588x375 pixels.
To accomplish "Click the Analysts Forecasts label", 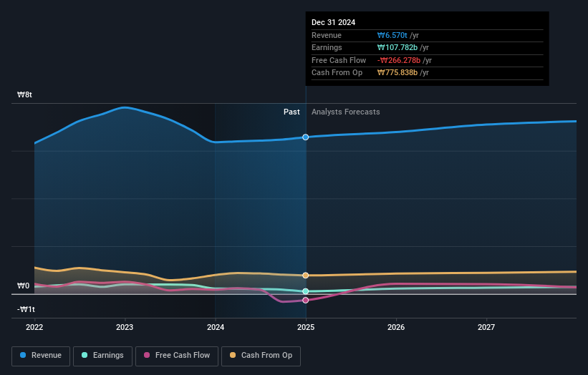I will pyautogui.click(x=346, y=112).
